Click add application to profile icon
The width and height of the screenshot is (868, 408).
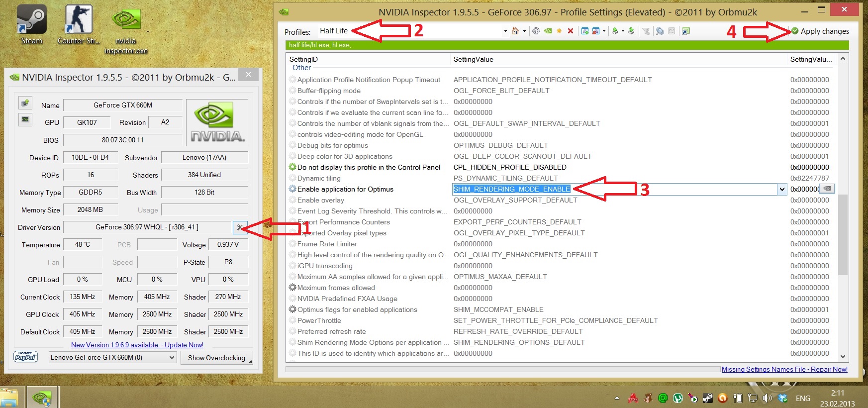585,31
